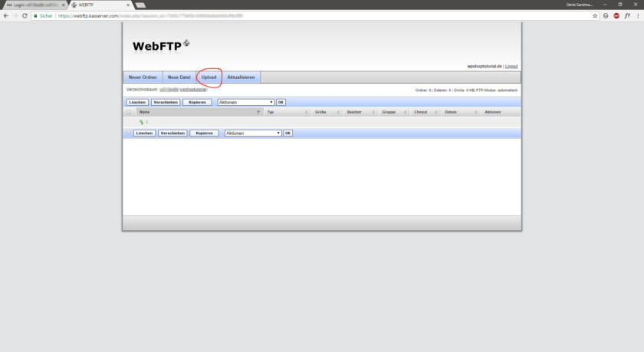Viewport: 644px width, 352px height.
Task: Tick the checkbox in the bottom action bar
Action: (x=129, y=133)
